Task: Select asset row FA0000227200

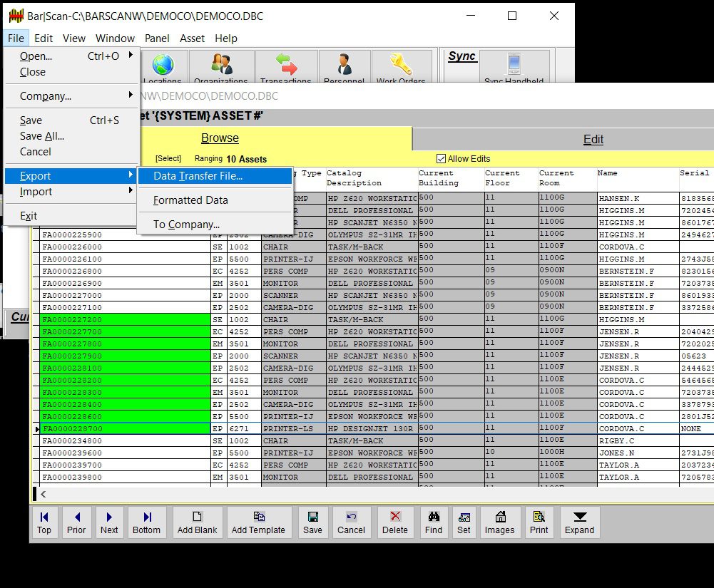Action: 126,319
